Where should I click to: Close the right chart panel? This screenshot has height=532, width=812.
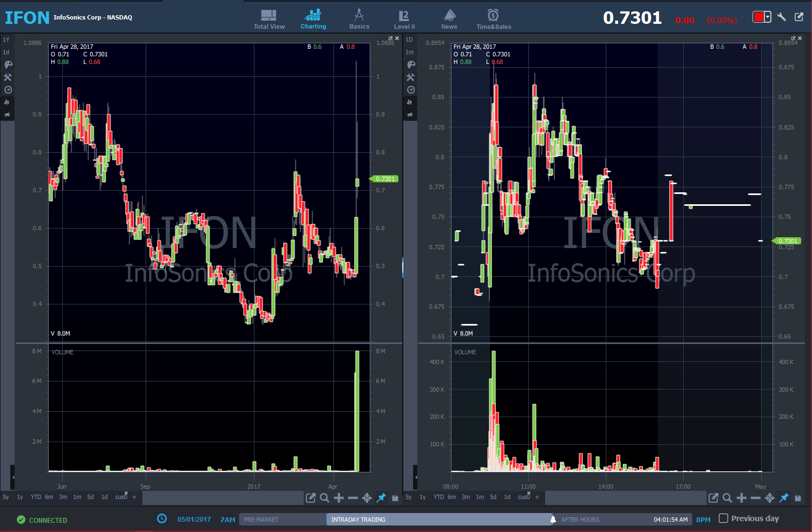point(800,38)
